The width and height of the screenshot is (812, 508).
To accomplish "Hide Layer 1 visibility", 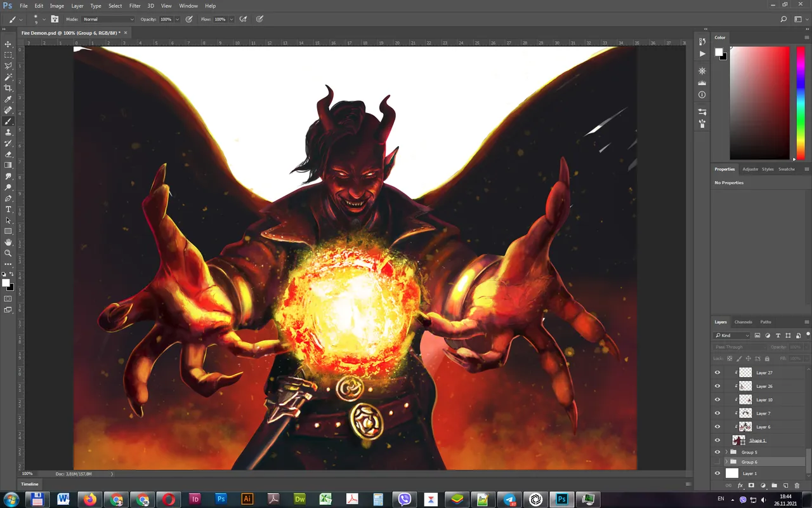I will click(717, 473).
